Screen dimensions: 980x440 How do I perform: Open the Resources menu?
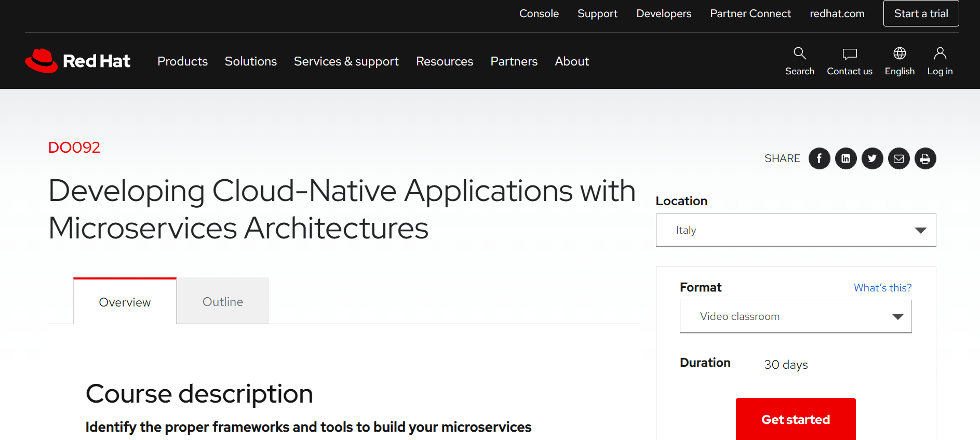(x=445, y=61)
